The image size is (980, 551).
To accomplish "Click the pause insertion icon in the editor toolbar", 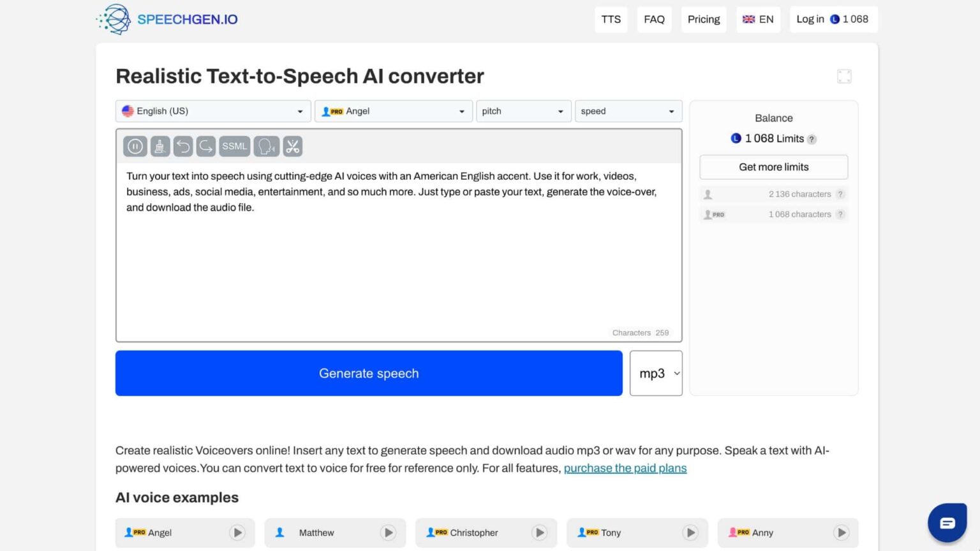I will [x=135, y=146].
